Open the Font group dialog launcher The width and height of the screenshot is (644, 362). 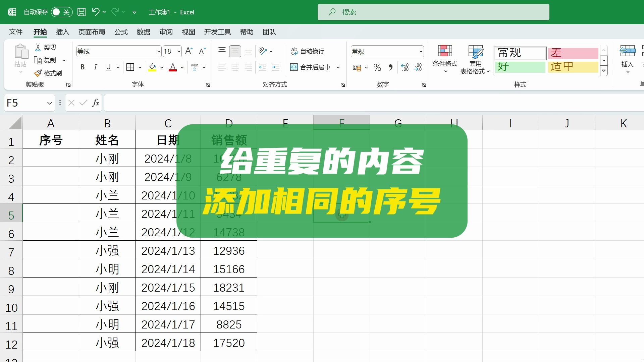[x=208, y=85]
